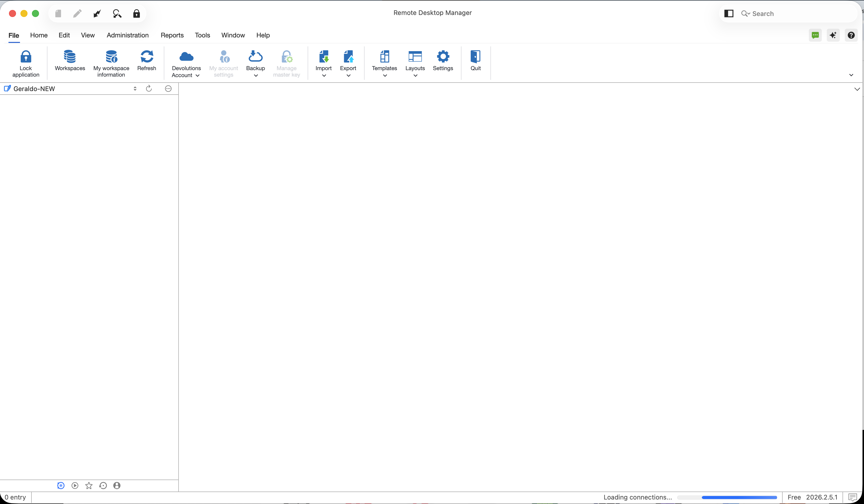This screenshot has width=864, height=504.
Task: Click the black padlock icon in title bar
Action: click(x=136, y=13)
